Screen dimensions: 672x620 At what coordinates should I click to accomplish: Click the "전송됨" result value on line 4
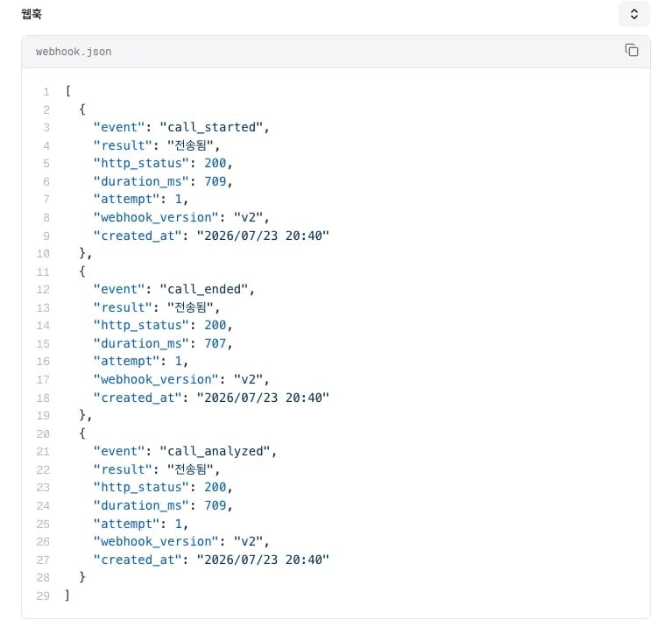point(190,145)
